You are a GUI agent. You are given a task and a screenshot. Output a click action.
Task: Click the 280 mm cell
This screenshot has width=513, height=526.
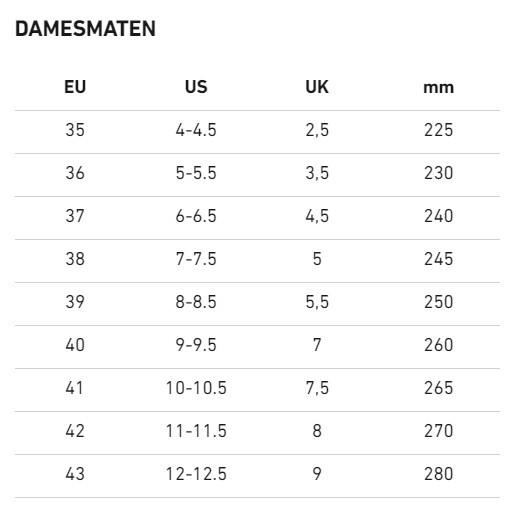[x=439, y=473]
